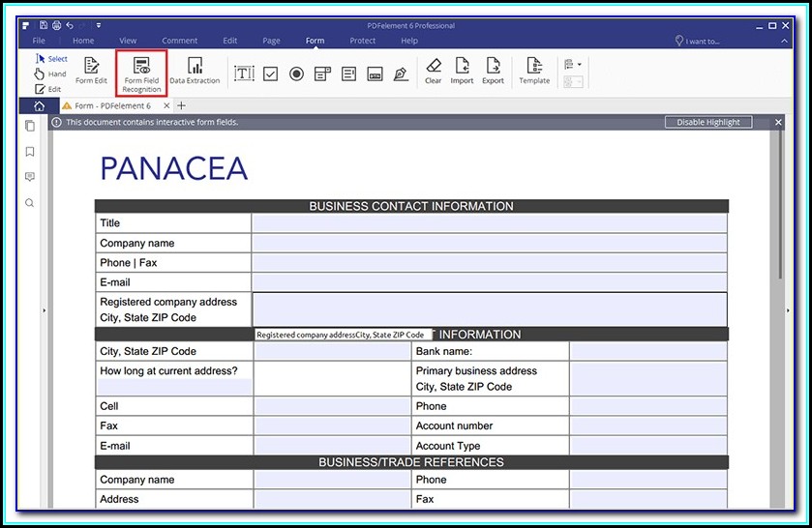This screenshot has width=812, height=528.
Task: Add a list box form element
Action: (348, 74)
